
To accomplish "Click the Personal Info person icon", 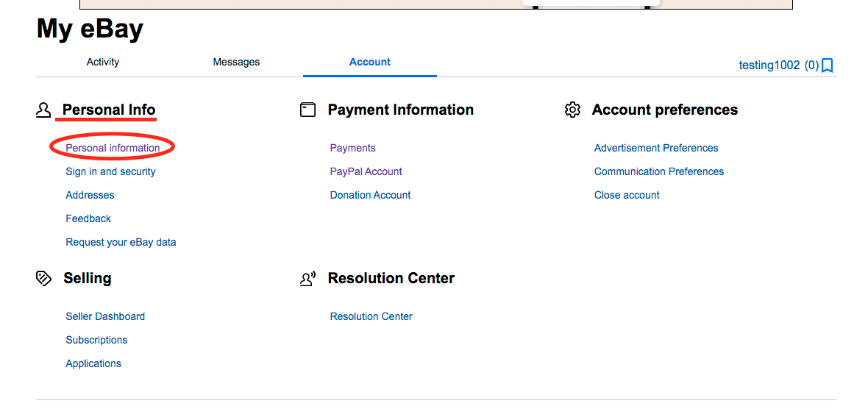I will pos(43,110).
